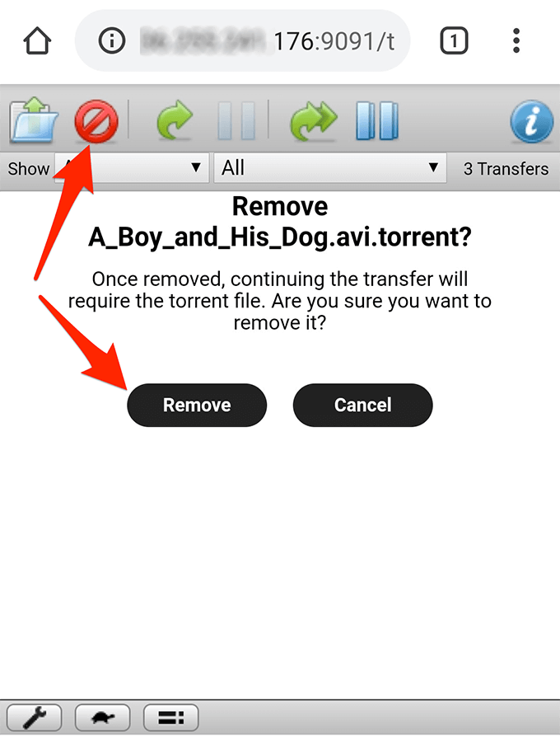Start selected torrent with green arrow

175,120
